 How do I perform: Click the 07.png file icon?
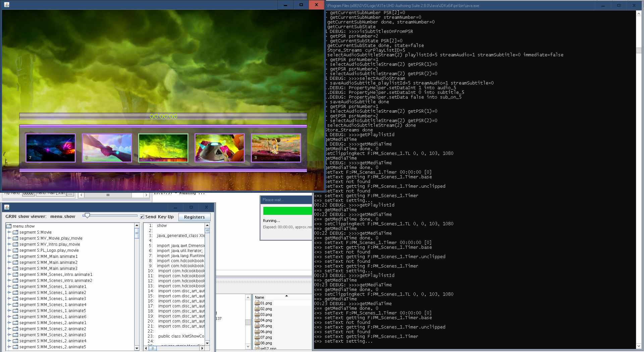click(x=257, y=337)
